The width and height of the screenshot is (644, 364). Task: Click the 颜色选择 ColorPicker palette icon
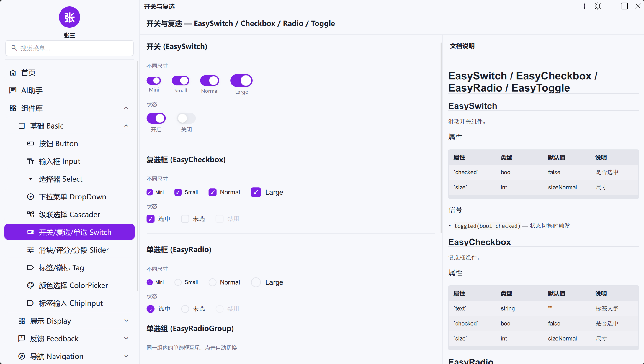(x=30, y=285)
